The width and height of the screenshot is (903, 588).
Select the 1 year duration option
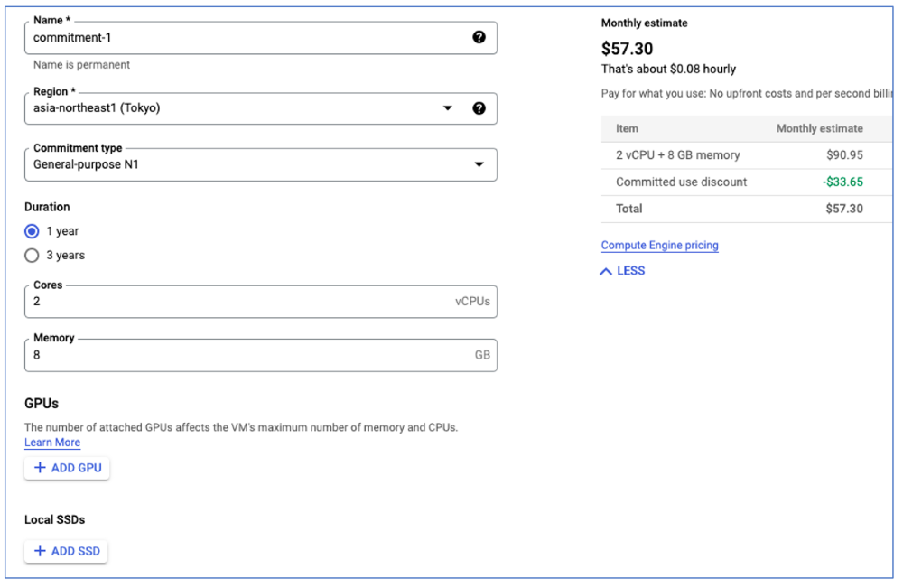33,231
